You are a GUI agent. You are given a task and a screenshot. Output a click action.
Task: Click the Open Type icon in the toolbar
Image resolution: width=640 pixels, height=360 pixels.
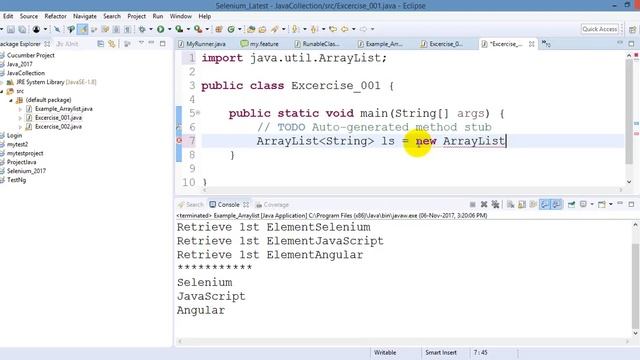pyautogui.click(x=251, y=29)
